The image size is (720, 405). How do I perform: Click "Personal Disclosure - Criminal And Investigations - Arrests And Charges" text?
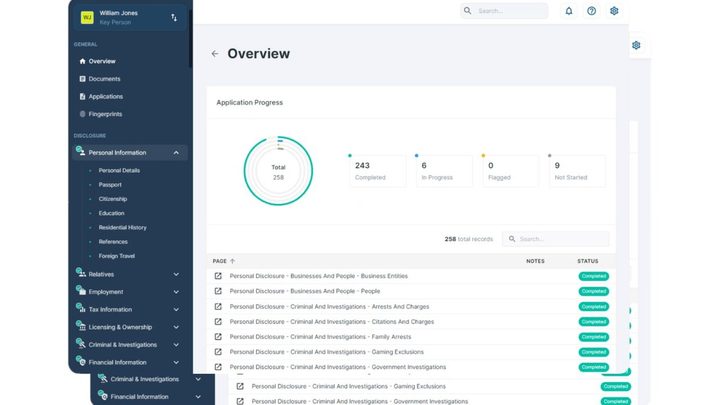click(329, 306)
